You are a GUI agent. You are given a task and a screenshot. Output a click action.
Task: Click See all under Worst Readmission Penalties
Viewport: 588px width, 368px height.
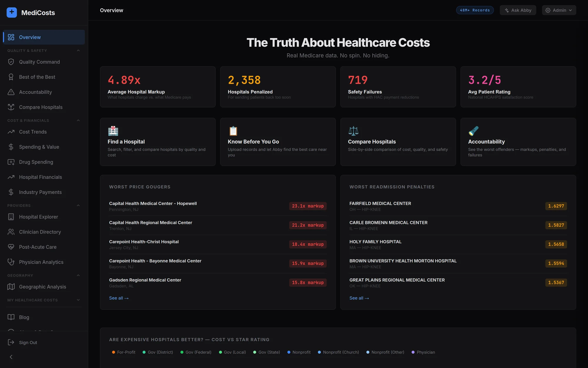359,298
